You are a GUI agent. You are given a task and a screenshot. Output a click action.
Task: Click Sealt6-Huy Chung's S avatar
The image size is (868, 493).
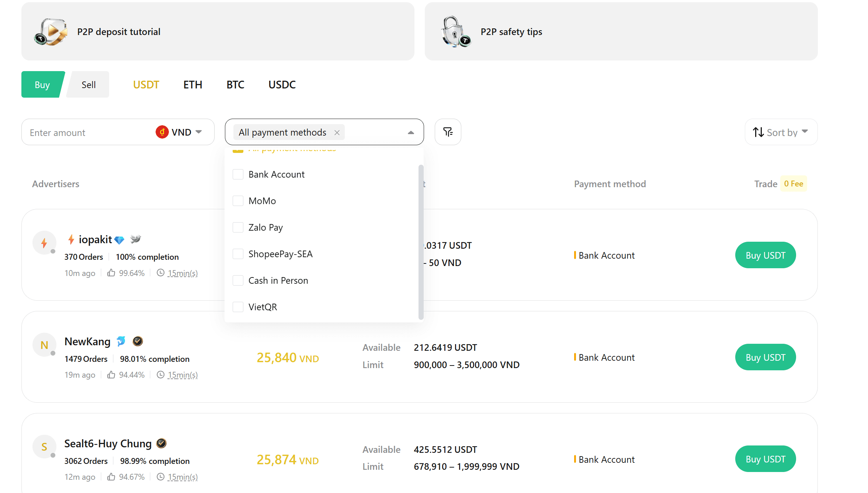tap(44, 447)
